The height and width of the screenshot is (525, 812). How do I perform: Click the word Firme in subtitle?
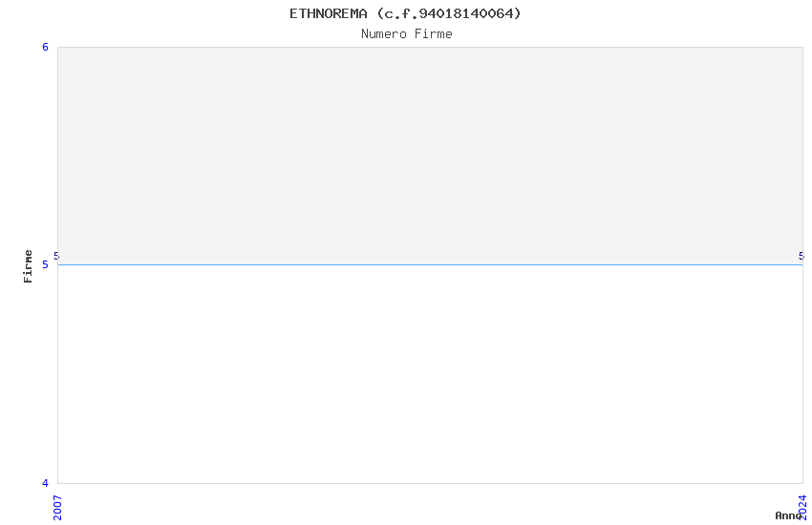tap(434, 34)
